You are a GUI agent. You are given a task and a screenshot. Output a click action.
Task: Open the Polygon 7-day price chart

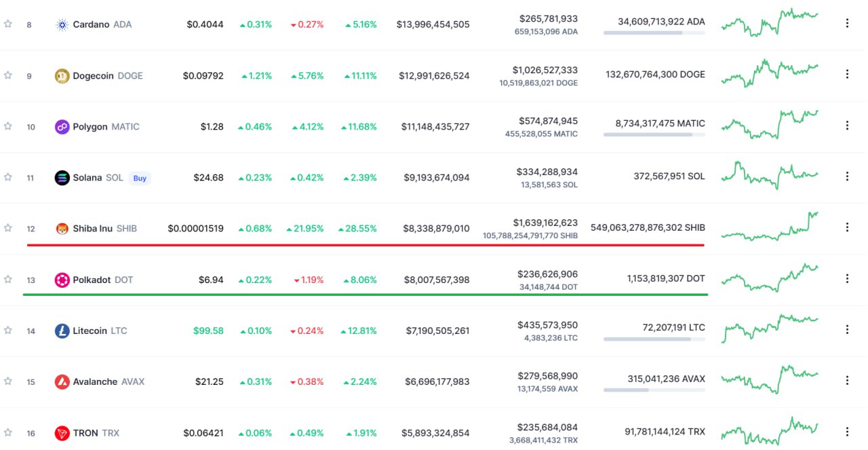[770, 124]
